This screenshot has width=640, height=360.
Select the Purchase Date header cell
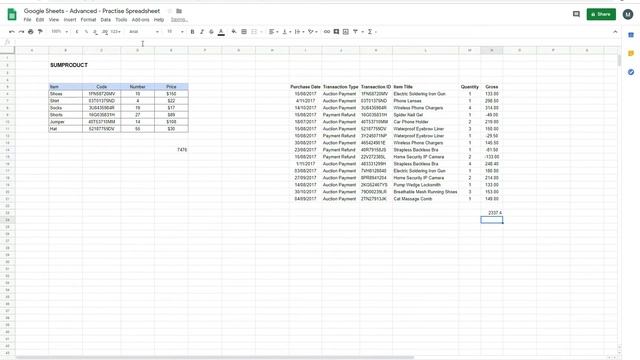pos(305,87)
